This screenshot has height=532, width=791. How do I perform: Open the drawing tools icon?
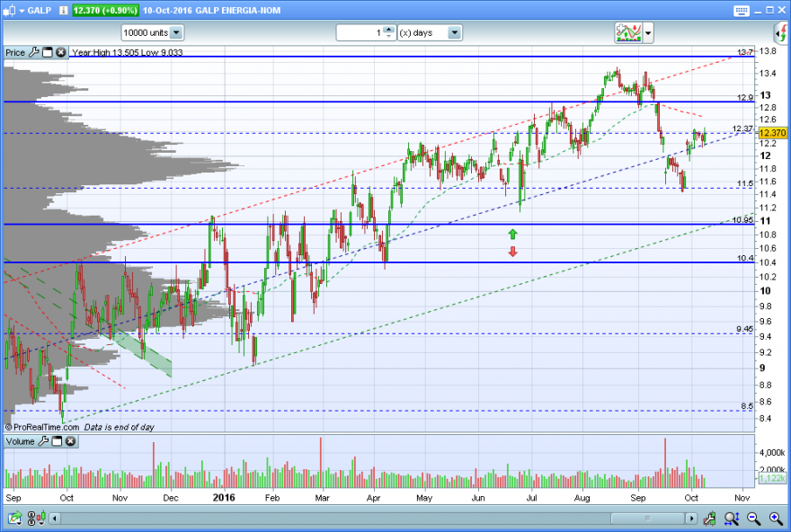[x=709, y=518]
